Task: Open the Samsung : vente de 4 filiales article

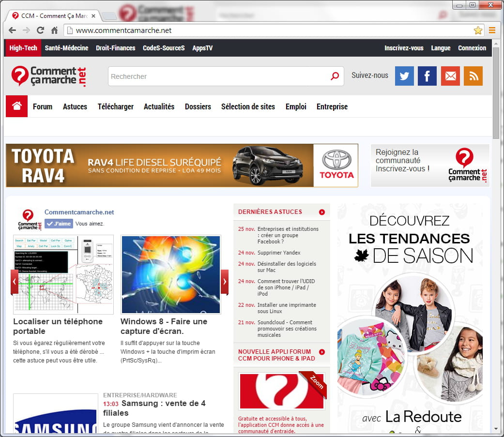Action: coord(154,408)
